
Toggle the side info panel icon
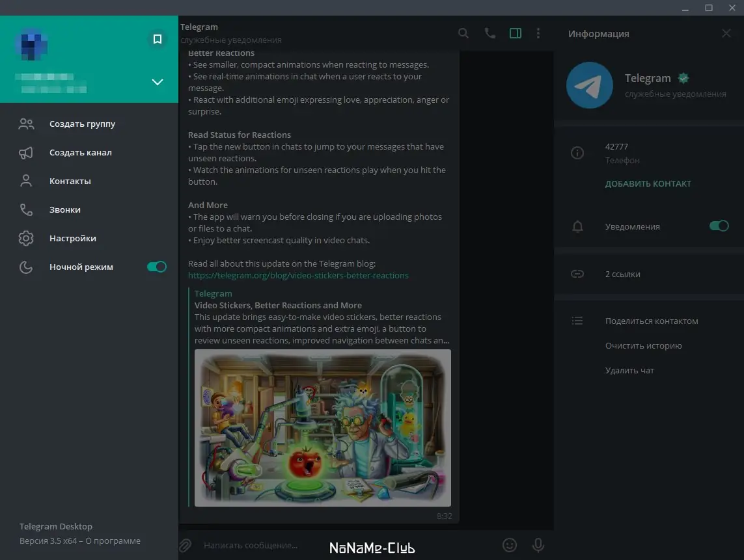coord(516,33)
